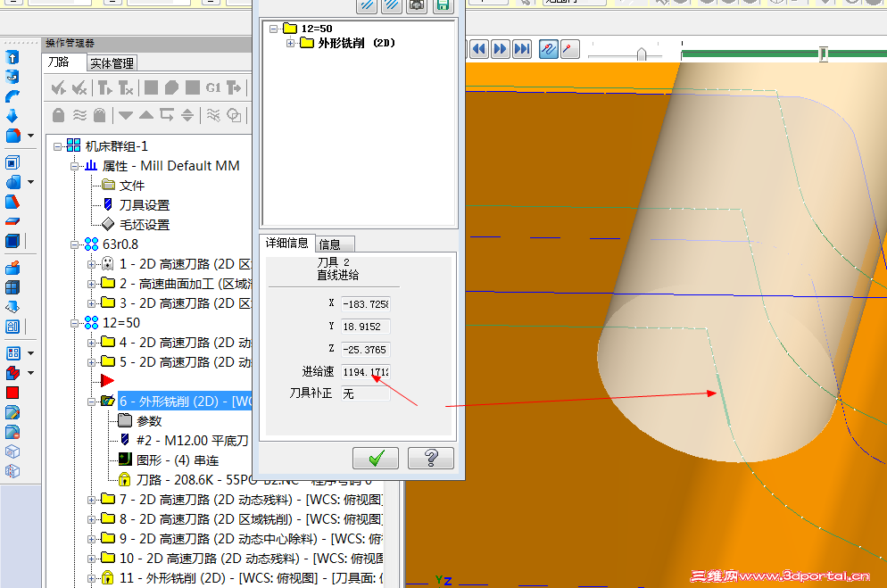887x588 pixels.
Task: Toggle the backplot square icon before octagon
Action: 151,87
